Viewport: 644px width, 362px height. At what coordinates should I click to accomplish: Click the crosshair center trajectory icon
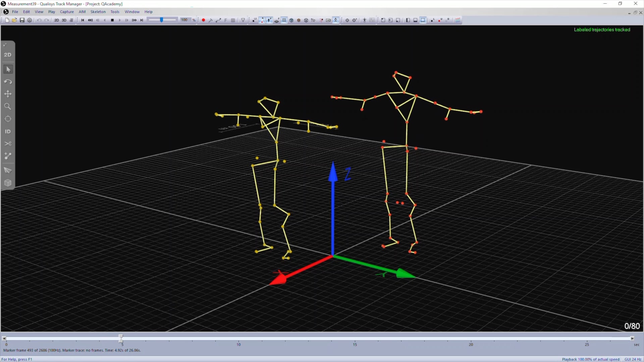point(347,20)
